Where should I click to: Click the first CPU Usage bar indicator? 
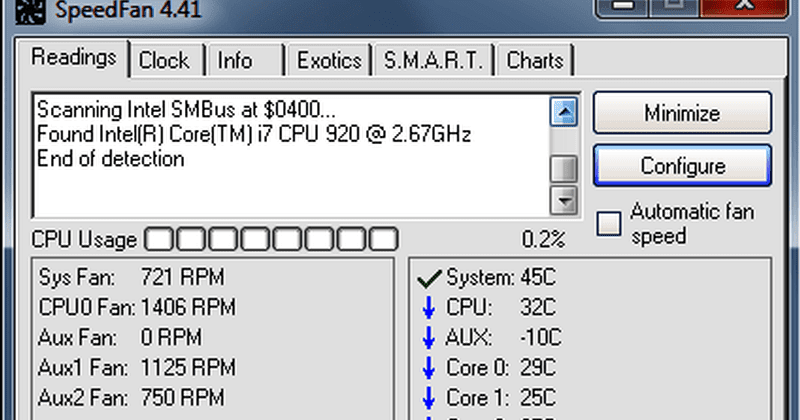159,239
